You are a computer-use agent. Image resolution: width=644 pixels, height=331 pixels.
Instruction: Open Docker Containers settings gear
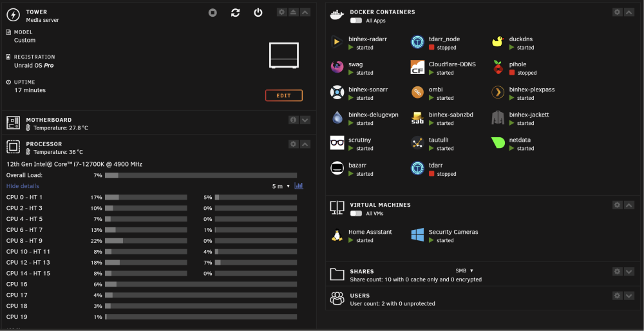click(x=618, y=12)
